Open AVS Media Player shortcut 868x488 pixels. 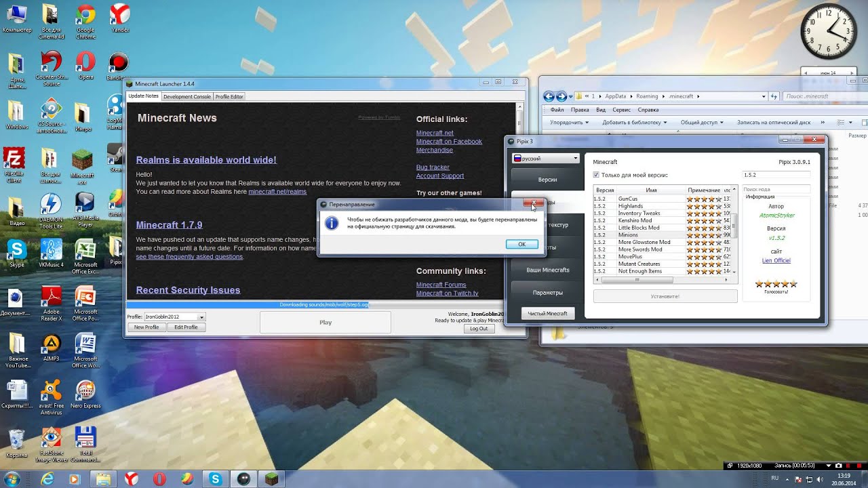tap(85, 209)
